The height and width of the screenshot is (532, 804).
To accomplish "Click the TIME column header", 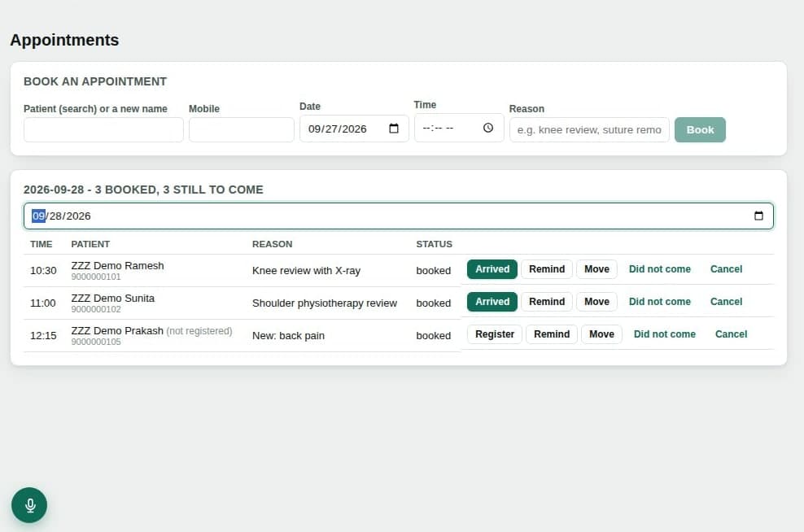I will 41,245.
